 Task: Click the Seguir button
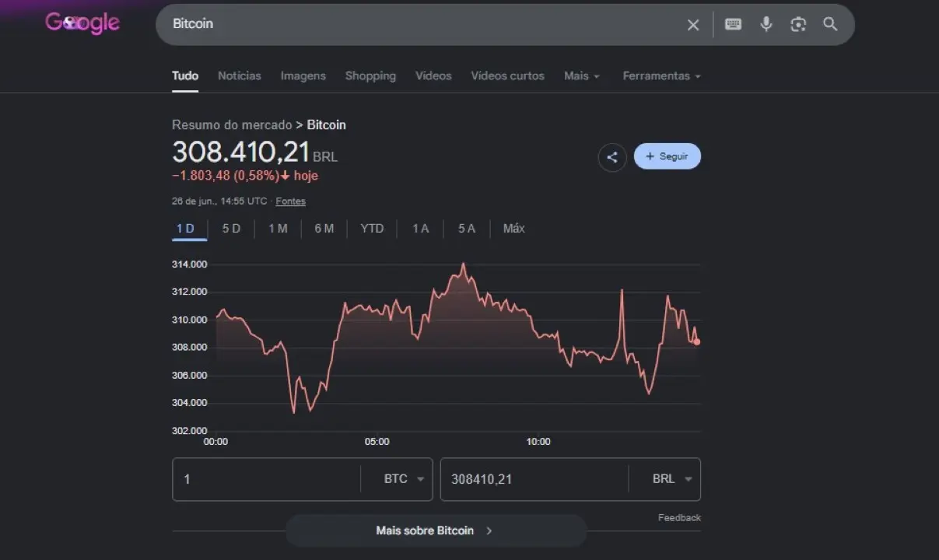point(667,156)
